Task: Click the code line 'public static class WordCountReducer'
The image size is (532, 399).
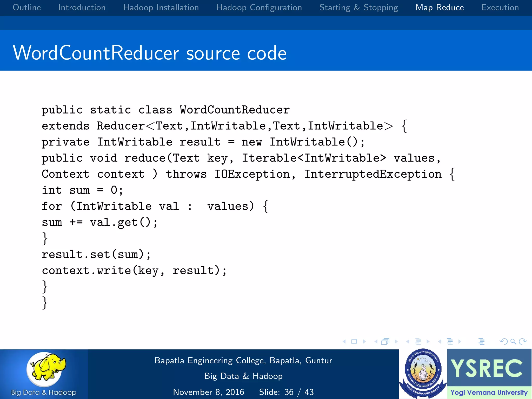Action: coord(166,110)
